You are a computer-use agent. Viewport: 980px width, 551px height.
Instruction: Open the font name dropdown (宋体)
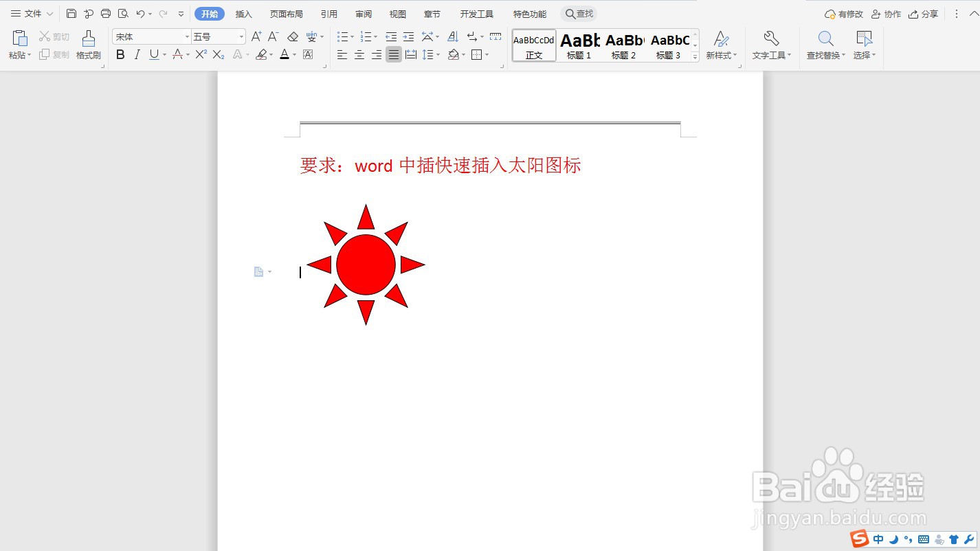[187, 36]
